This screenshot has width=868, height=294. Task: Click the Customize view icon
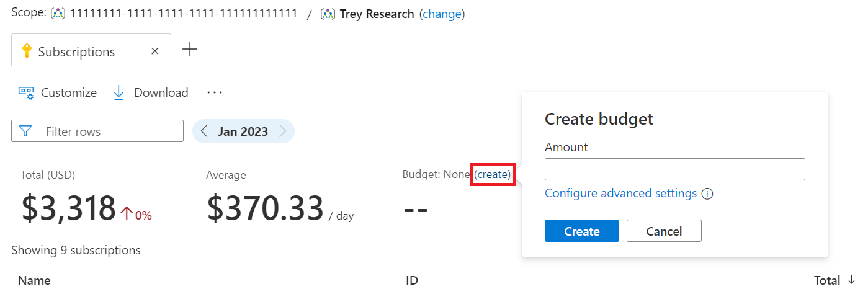click(26, 93)
